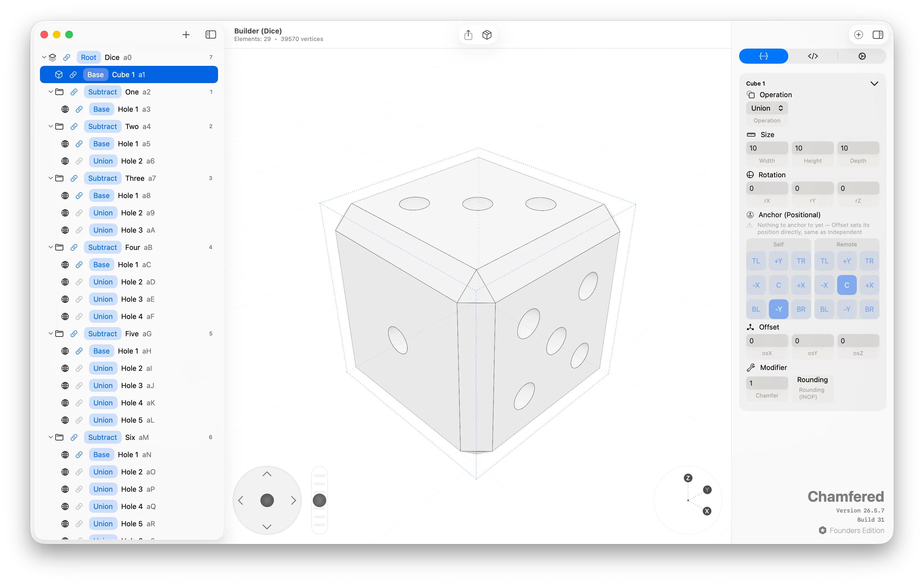Viewport: 924px width, 584px height.
Task: Switch to the code </> tab
Action: point(813,56)
